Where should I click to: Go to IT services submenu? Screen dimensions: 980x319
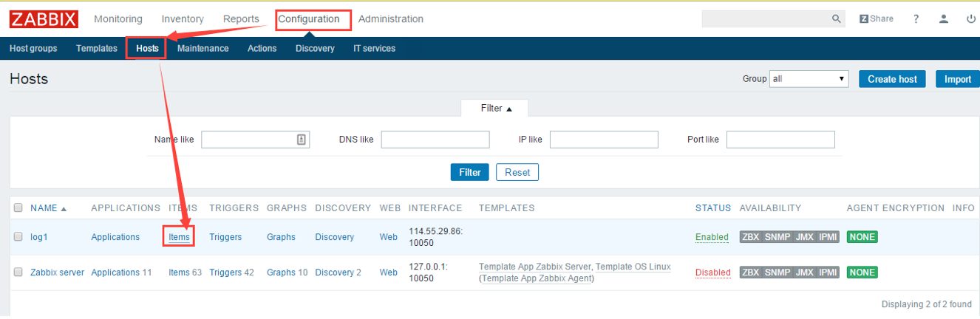[374, 49]
